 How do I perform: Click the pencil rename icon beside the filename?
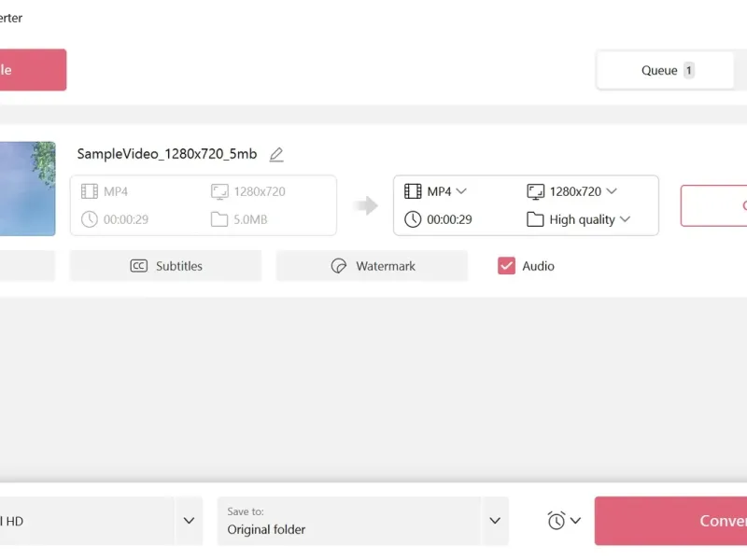[x=276, y=155]
